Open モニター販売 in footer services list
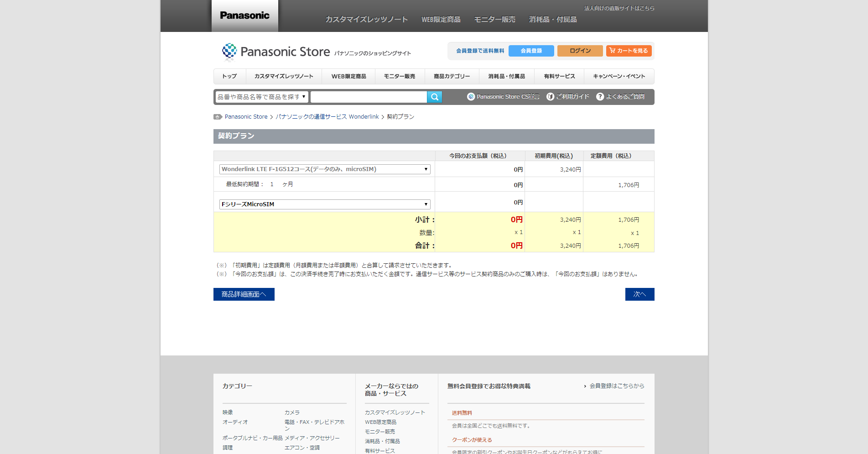 pyautogui.click(x=380, y=432)
